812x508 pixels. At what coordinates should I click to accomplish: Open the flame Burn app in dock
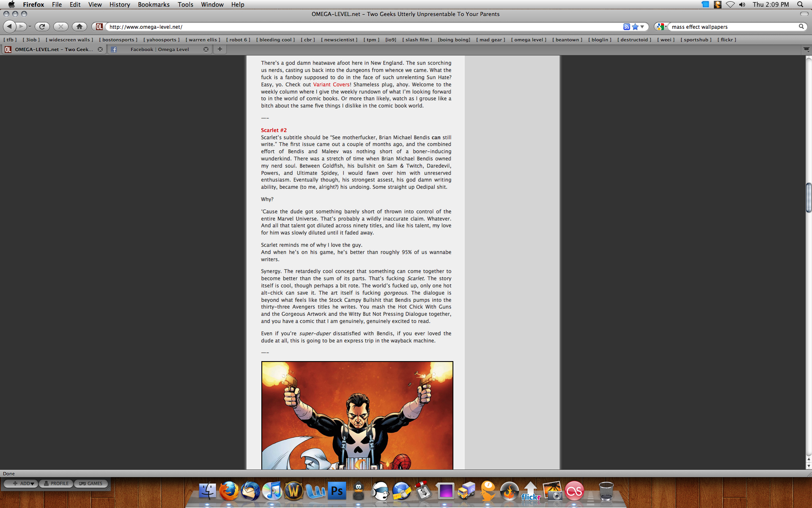pos(510,491)
